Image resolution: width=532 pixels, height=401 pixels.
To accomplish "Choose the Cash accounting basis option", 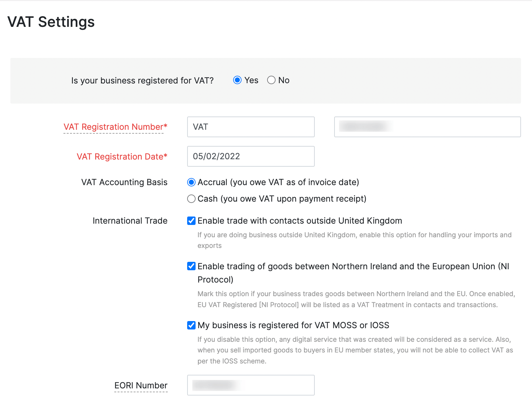I will point(191,199).
